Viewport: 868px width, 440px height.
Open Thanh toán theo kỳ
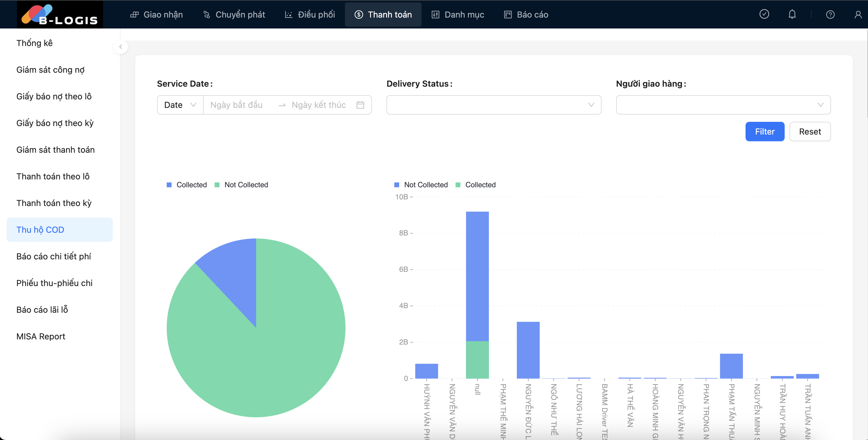(60, 203)
